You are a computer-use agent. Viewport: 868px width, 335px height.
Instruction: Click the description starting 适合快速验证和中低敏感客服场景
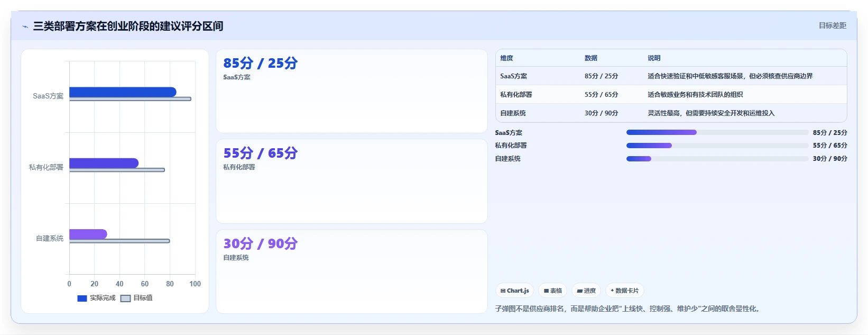tap(731, 76)
